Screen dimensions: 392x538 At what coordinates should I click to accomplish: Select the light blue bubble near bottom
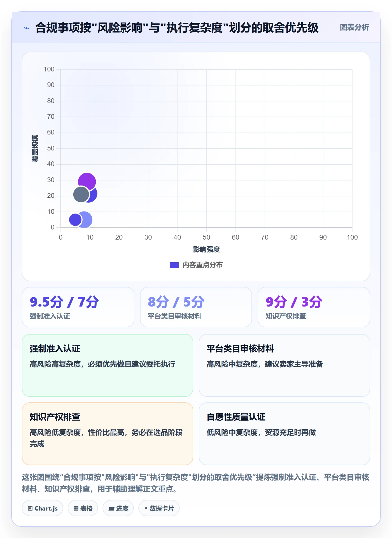click(x=86, y=220)
